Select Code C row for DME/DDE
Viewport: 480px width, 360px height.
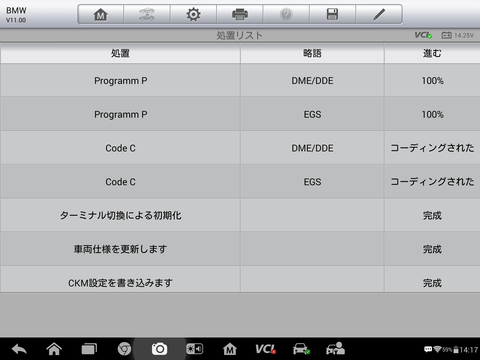click(x=240, y=148)
